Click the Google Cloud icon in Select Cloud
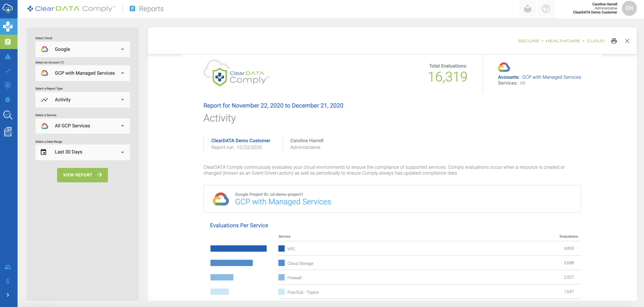644x307 pixels. tap(45, 49)
